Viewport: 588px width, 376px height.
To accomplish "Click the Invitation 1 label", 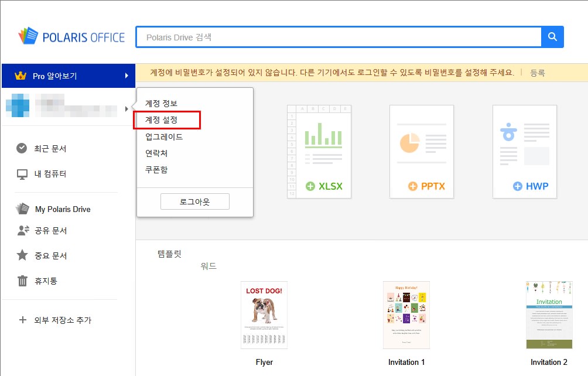I will (x=406, y=362).
